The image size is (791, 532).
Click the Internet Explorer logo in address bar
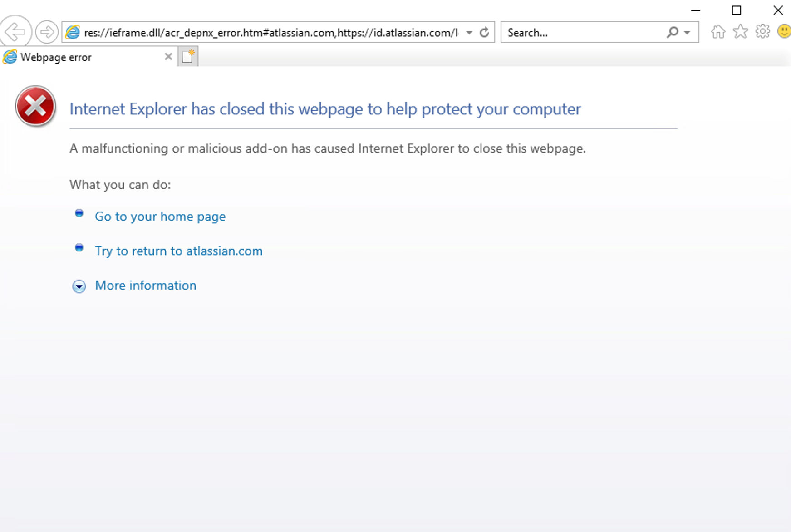point(73,32)
